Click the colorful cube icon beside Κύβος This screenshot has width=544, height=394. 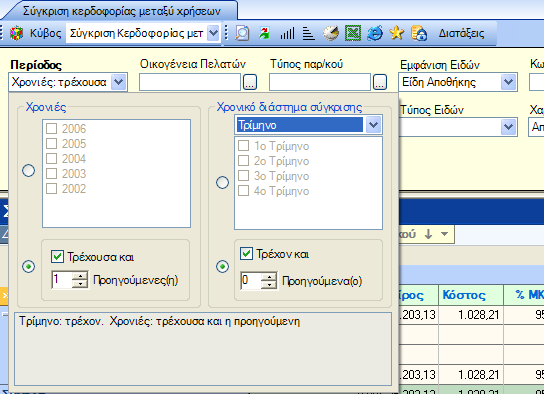(x=16, y=33)
